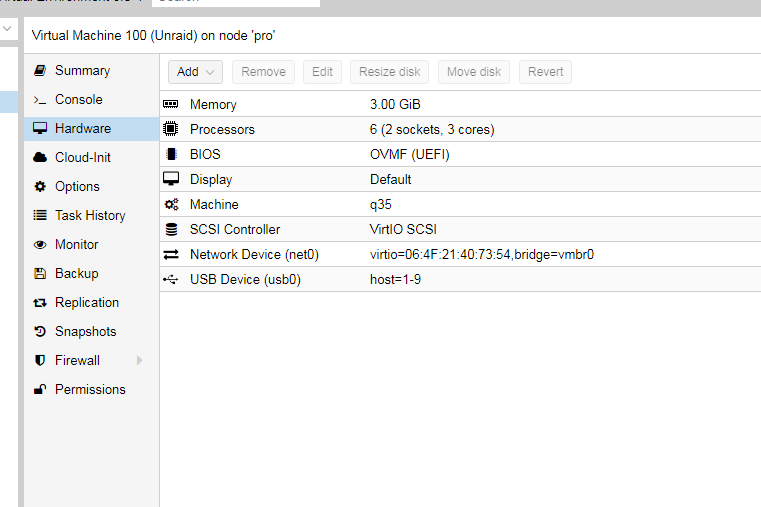Expand the Firewall submenu arrow
The width and height of the screenshot is (761, 507).
pos(140,360)
